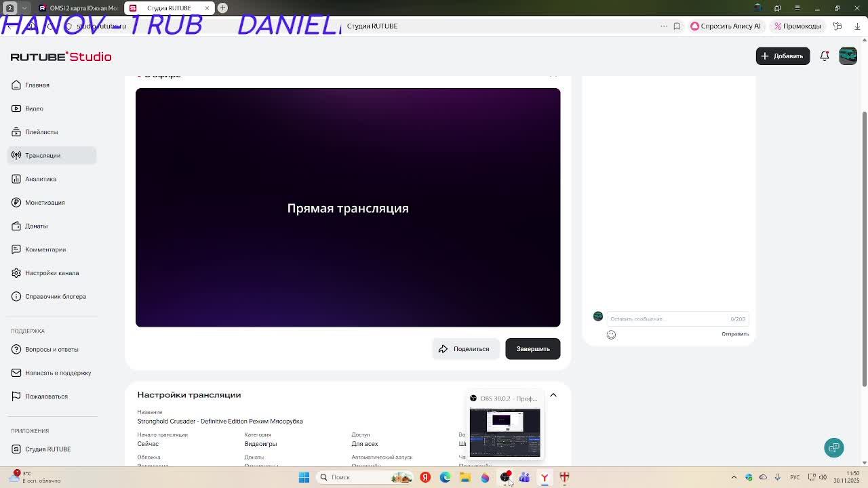
Task: End the stream with Завершить button
Action: pos(533,349)
